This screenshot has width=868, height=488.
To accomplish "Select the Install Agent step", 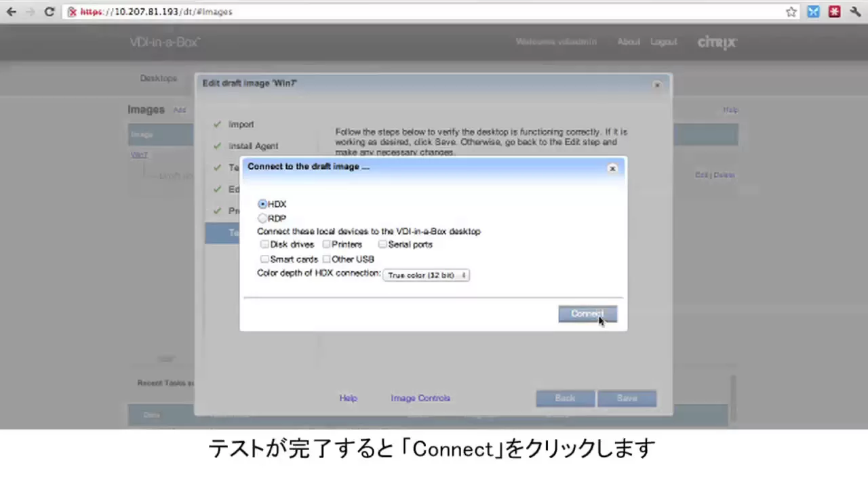I will (x=253, y=146).
